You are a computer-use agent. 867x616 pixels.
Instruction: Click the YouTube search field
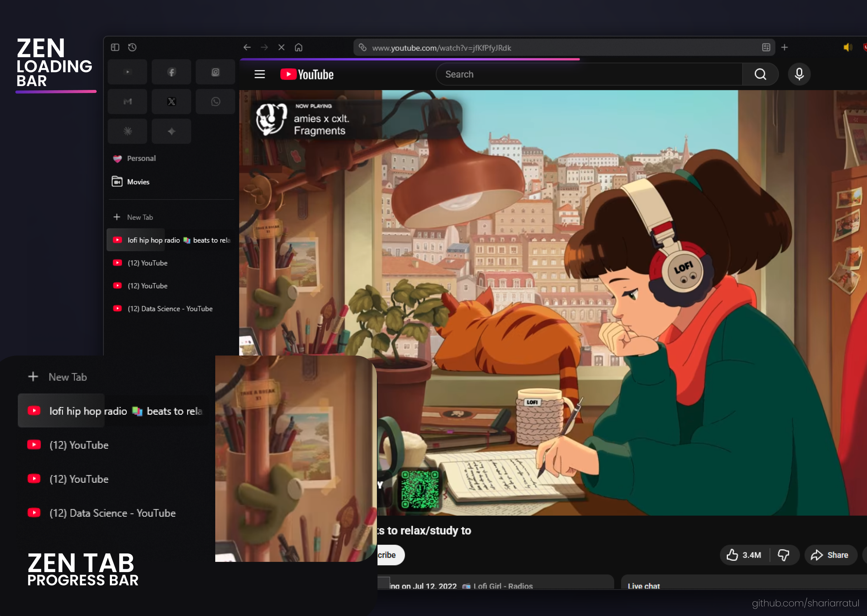click(588, 74)
